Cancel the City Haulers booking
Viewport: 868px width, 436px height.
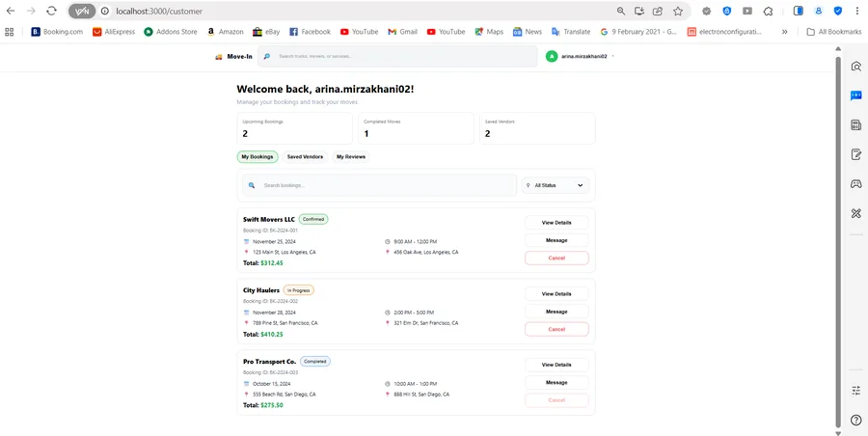(556, 329)
